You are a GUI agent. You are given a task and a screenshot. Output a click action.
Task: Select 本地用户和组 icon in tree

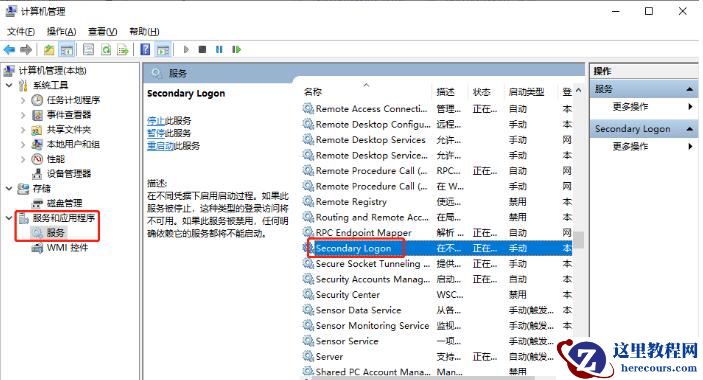pos(37,144)
